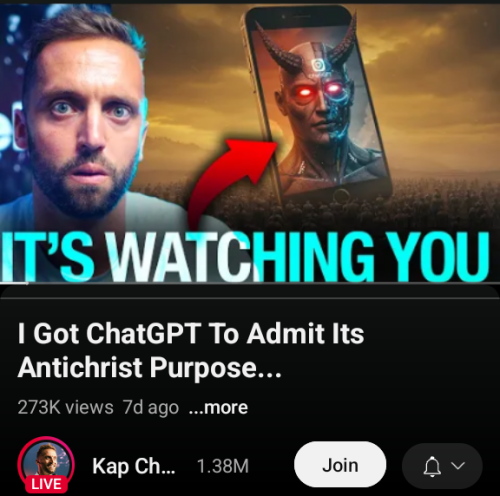Tap the 7d ago upload date

point(151,408)
